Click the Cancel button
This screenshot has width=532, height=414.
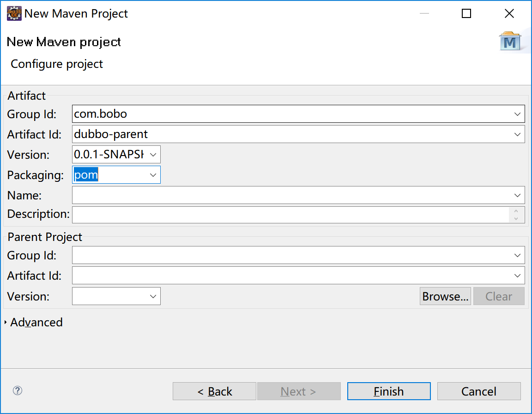pyautogui.click(x=479, y=391)
